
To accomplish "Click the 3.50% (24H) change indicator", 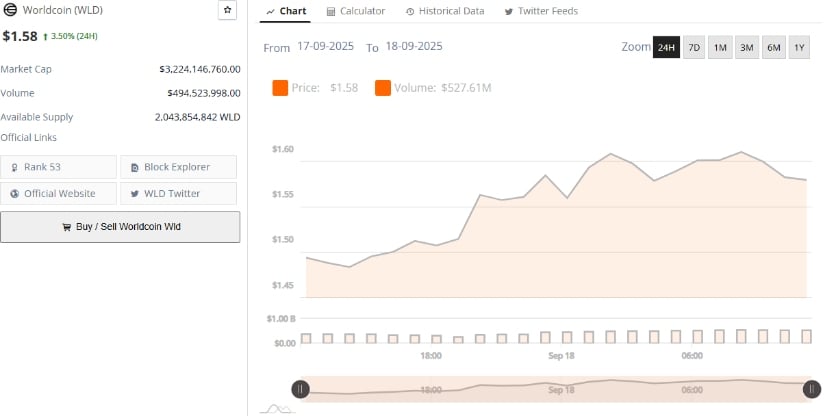I will 70,36.
